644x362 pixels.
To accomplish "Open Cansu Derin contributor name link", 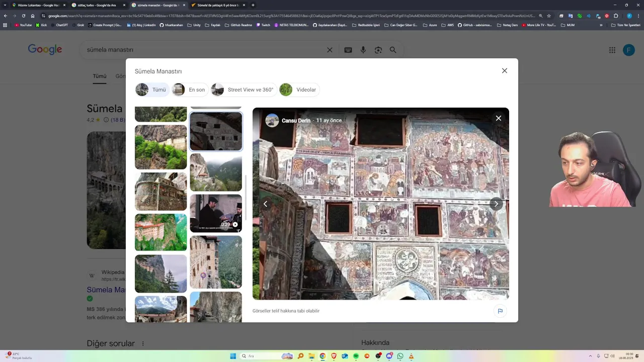I will point(296,121).
